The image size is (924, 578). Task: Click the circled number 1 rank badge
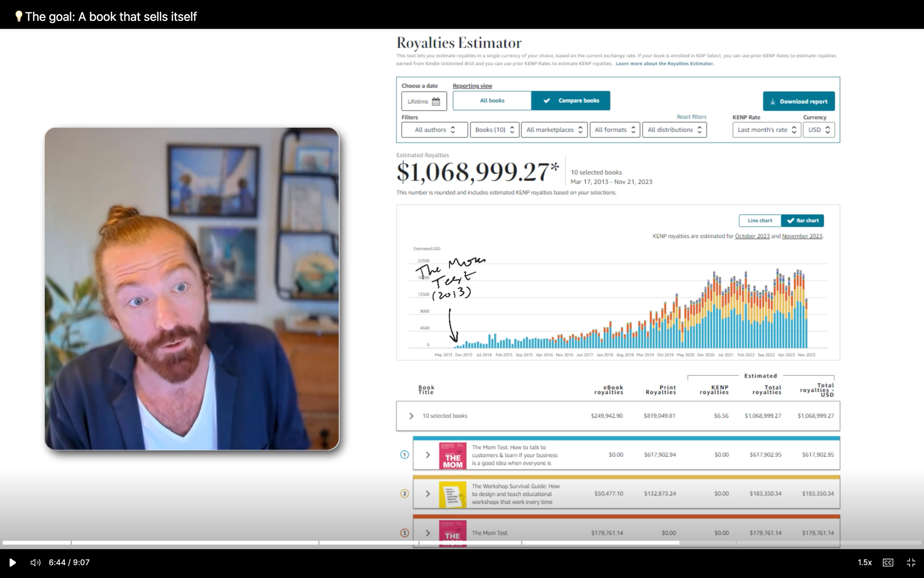(404, 455)
